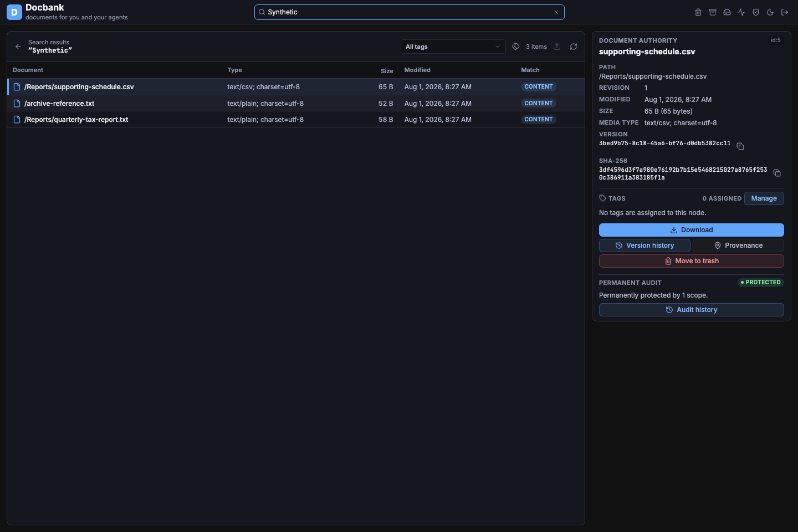The height and width of the screenshot is (532, 798).
Task: Open Audit history
Action: coord(691,310)
